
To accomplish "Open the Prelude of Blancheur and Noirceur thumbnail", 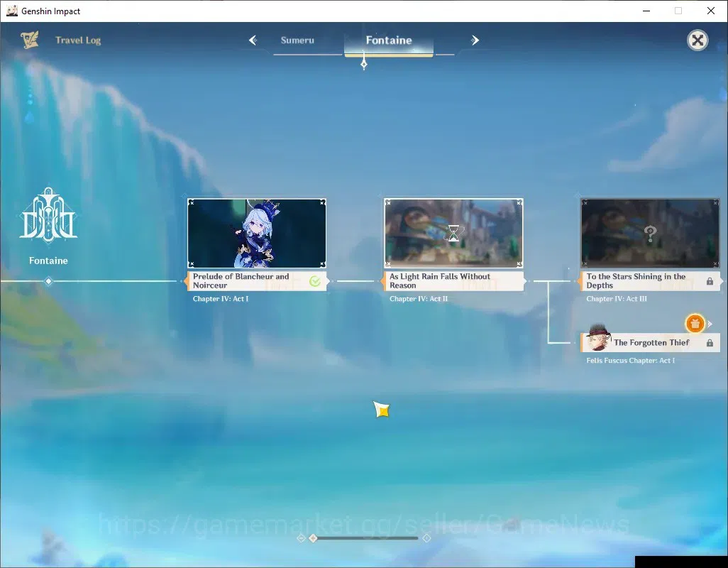I will click(257, 233).
